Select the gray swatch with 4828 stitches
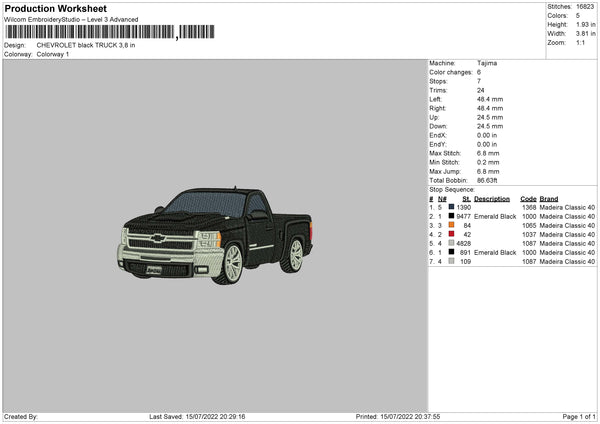The width and height of the screenshot is (600, 424). [x=452, y=243]
